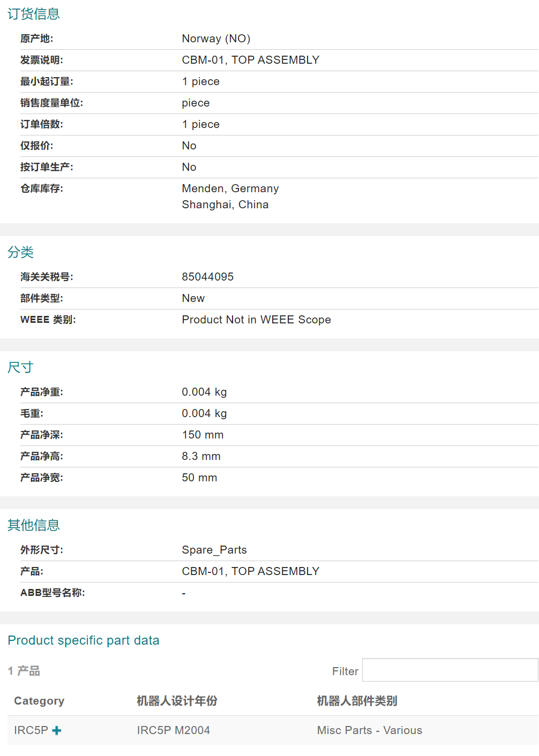Click the 分类 section heading
This screenshot has width=539, height=756.
21,252
